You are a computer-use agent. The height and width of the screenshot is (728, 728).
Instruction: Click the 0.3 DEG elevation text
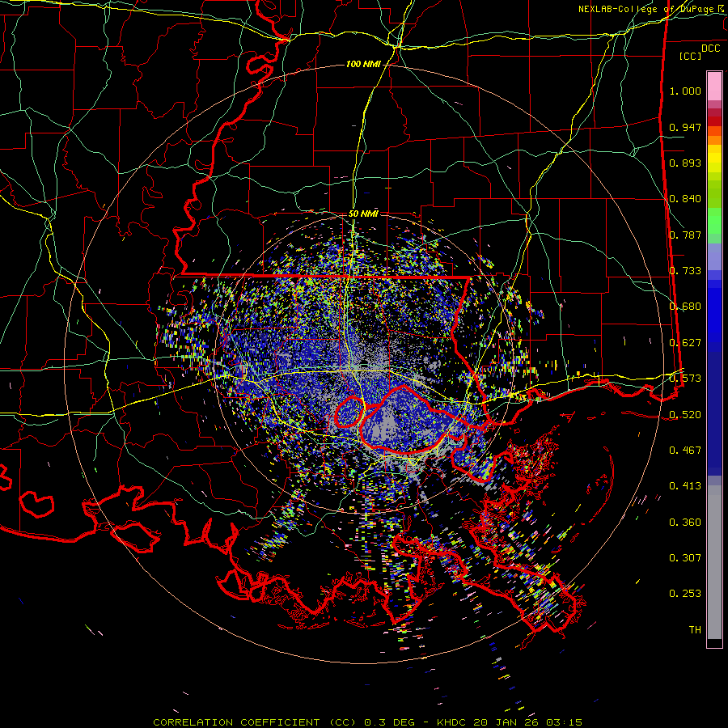[389, 722]
